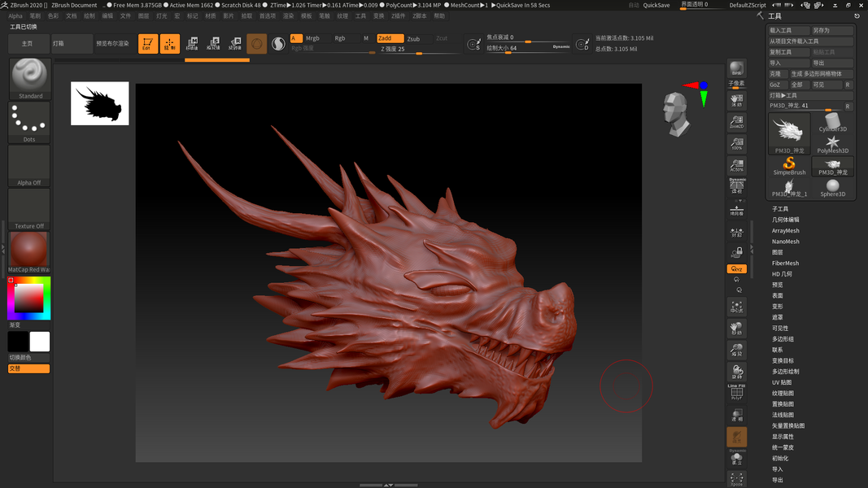Click the PolyF Line Fill icon
868x488 pixels.
click(736, 392)
